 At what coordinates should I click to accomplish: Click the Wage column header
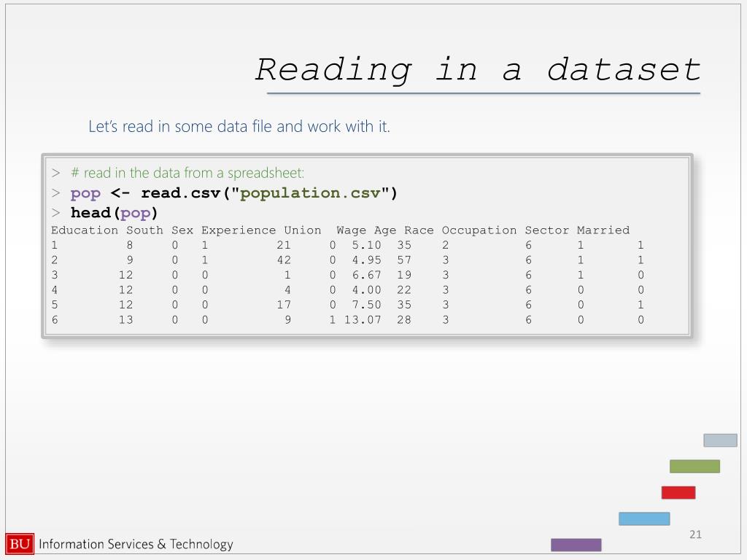351,230
